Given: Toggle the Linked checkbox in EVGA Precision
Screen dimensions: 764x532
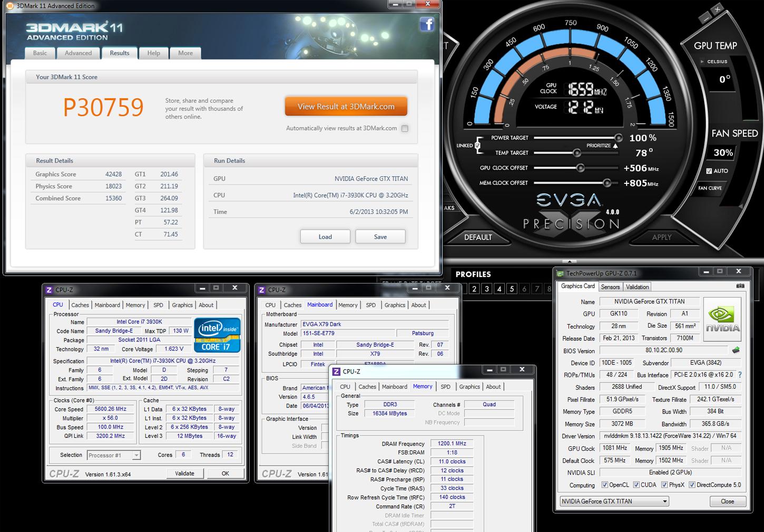Looking at the screenshot, I should pos(477,145).
